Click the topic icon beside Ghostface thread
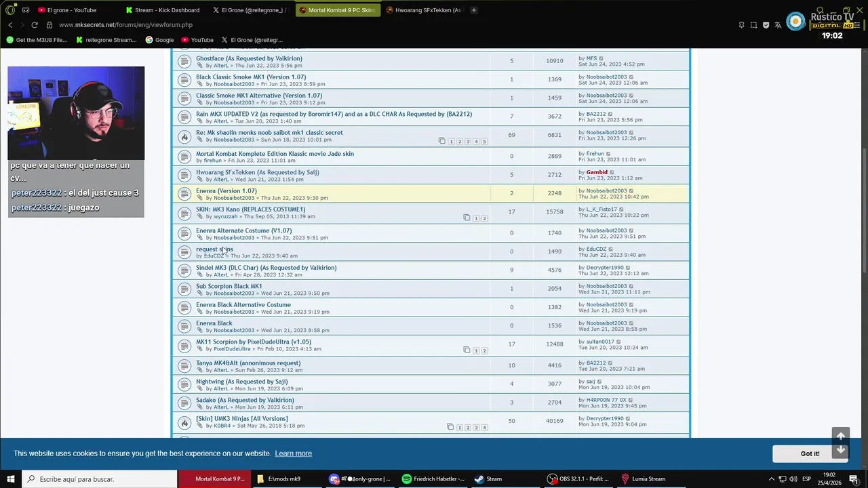The height and width of the screenshot is (488, 868). point(184,61)
